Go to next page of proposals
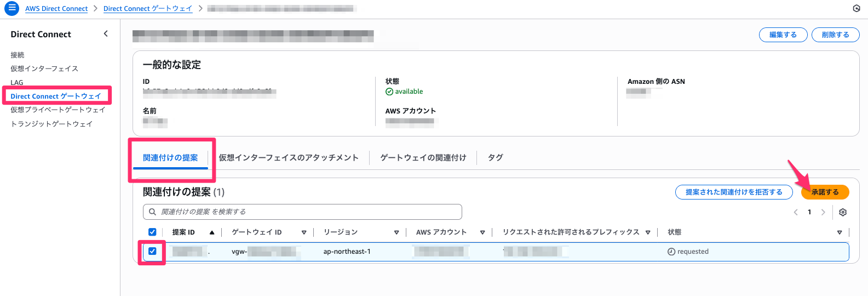868x296 pixels. pyautogui.click(x=823, y=212)
